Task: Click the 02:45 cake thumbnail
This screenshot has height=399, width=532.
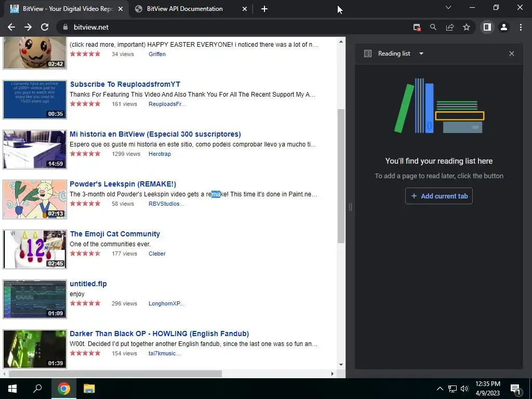Action: [x=35, y=249]
